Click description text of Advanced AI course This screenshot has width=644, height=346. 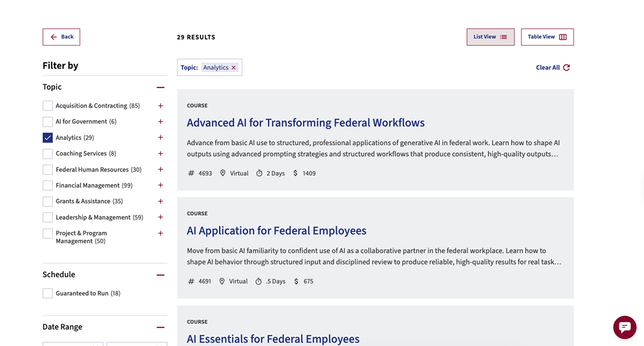coord(373,149)
